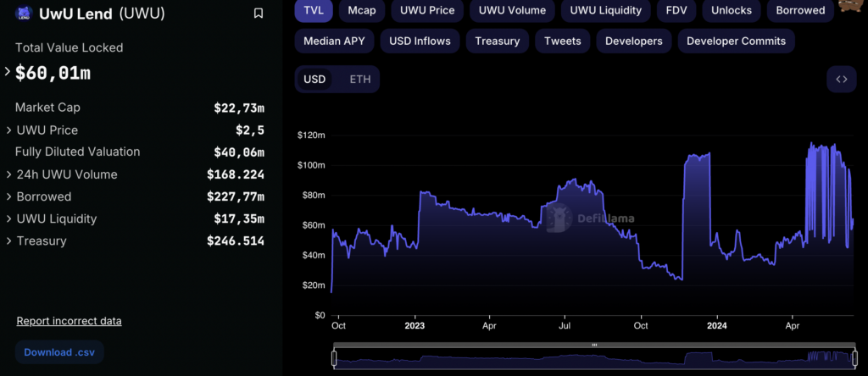Enable UWU Volume on chart
This screenshot has height=376, width=868.
point(512,10)
